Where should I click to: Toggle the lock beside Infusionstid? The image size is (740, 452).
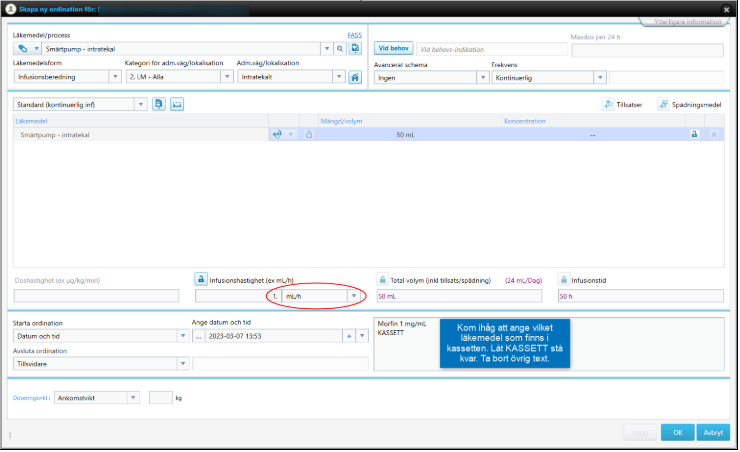[564, 280]
